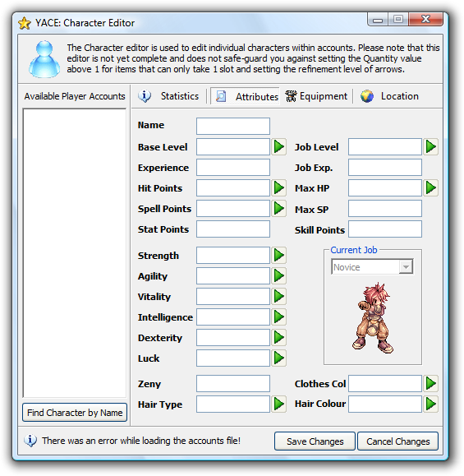Click the Hit Points input field

tap(233, 188)
